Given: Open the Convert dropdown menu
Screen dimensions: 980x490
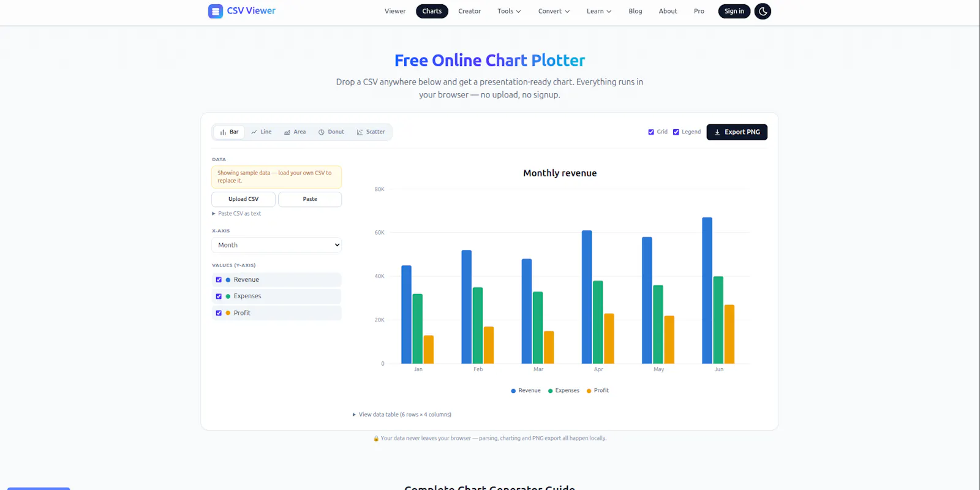Looking at the screenshot, I should click(x=554, y=11).
